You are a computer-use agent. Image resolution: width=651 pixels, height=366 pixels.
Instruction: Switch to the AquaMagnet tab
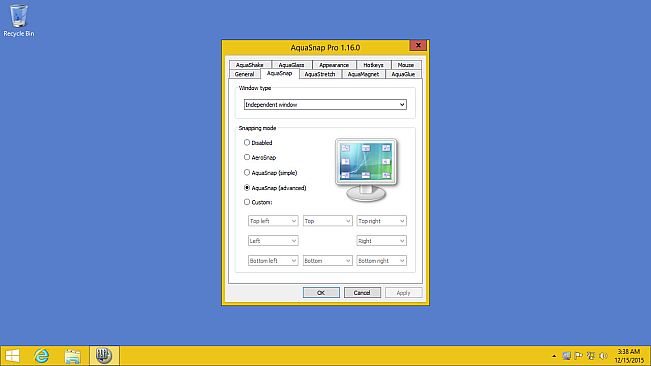(363, 74)
